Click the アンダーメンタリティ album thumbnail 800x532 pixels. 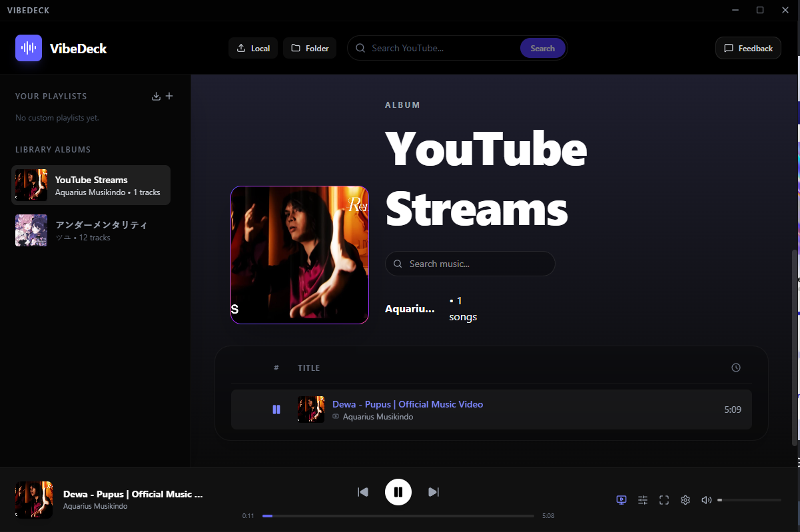tap(31, 230)
